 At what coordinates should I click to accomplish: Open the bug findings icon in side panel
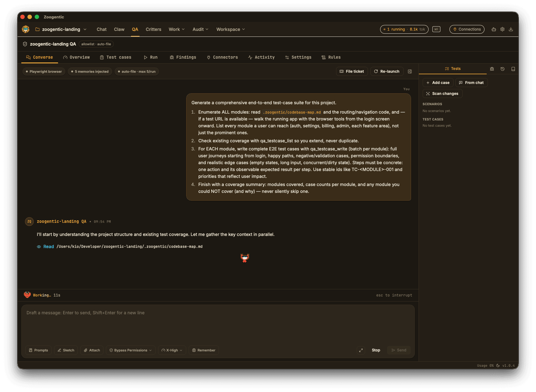(x=492, y=69)
